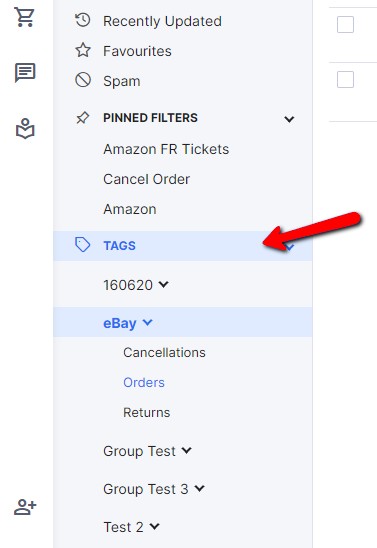Screen dimensions: 377x548
Task: Select the Orders tag under eBay
Action: tap(144, 382)
